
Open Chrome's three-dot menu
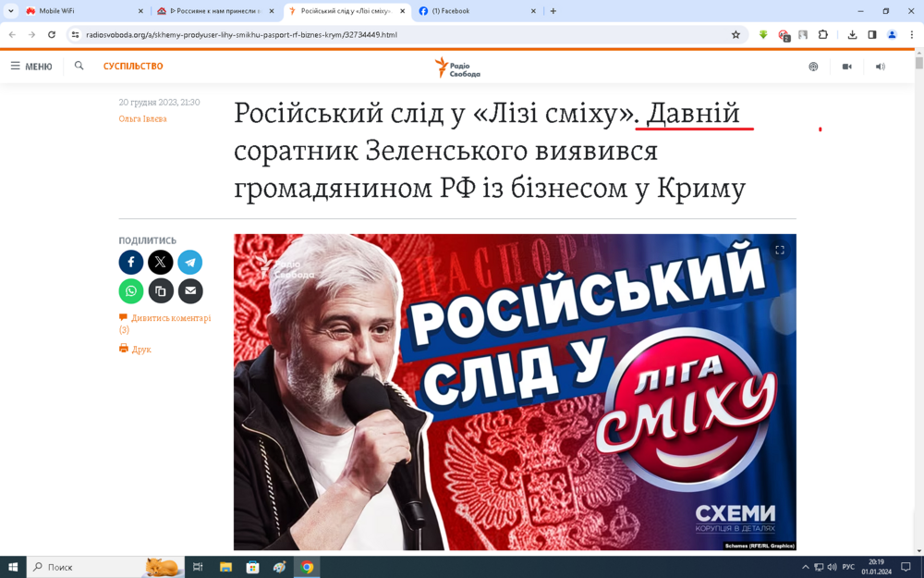pyautogui.click(x=913, y=34)
